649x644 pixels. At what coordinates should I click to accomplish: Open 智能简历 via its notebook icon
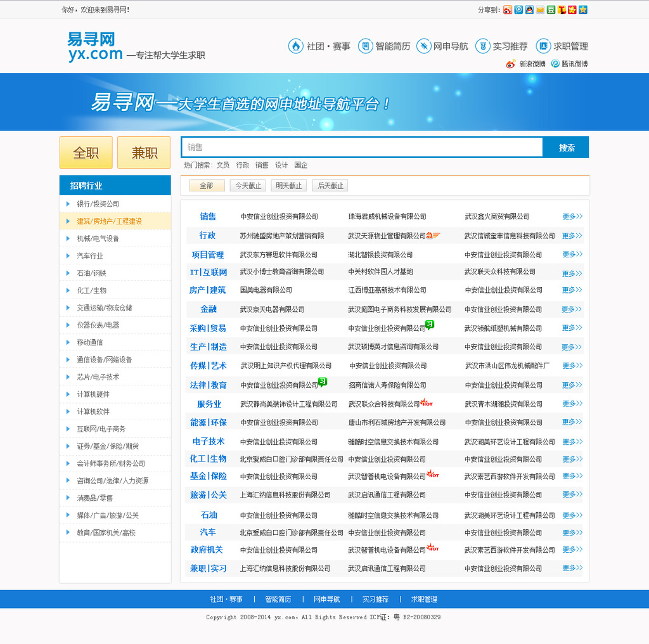pos(364,46)
